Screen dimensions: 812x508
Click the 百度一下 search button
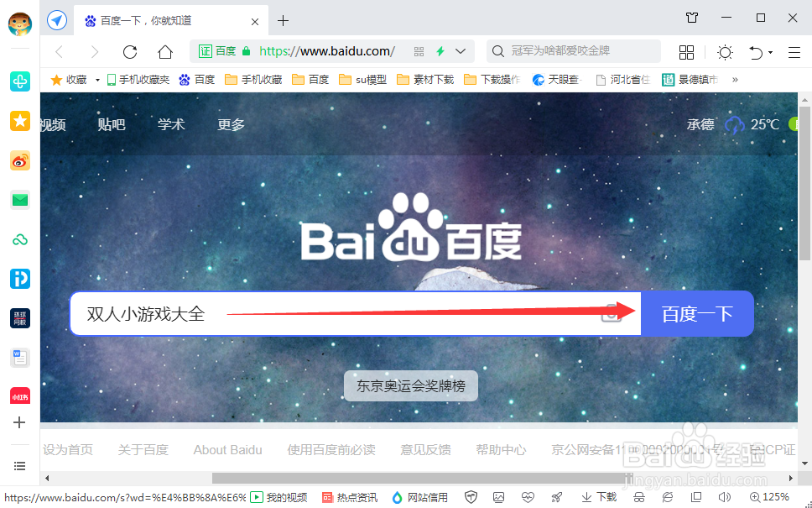coord(697,313)
